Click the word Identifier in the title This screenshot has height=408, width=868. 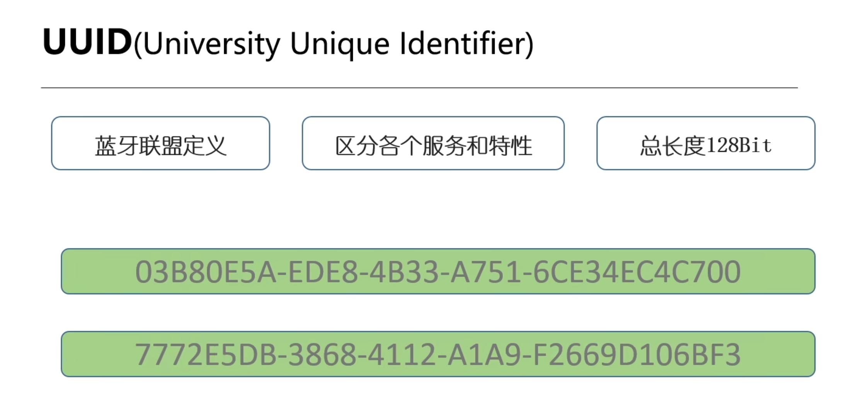(462, 42)
